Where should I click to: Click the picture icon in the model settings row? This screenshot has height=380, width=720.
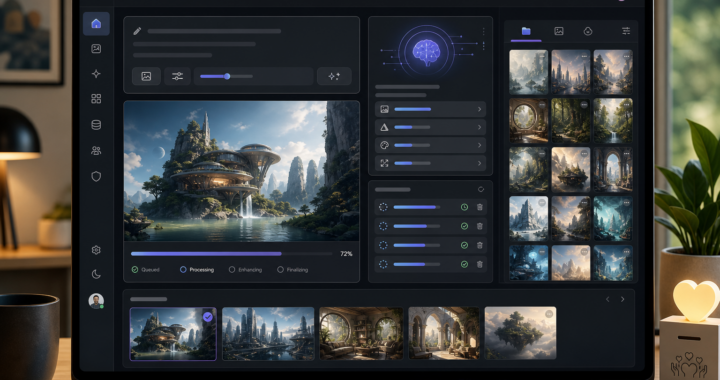(x=384, y=109)
